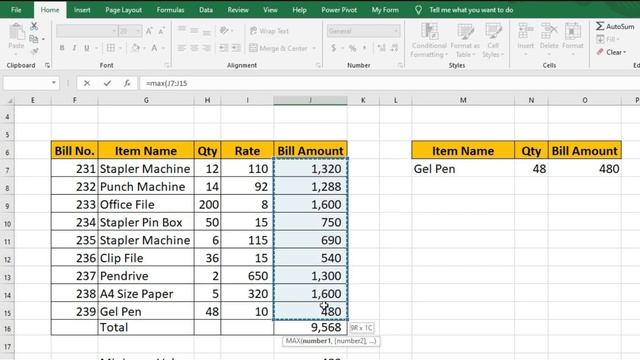The image size is (640, 360).
Task: Toggle Underline formatting
Action: [x=87, y=48]
